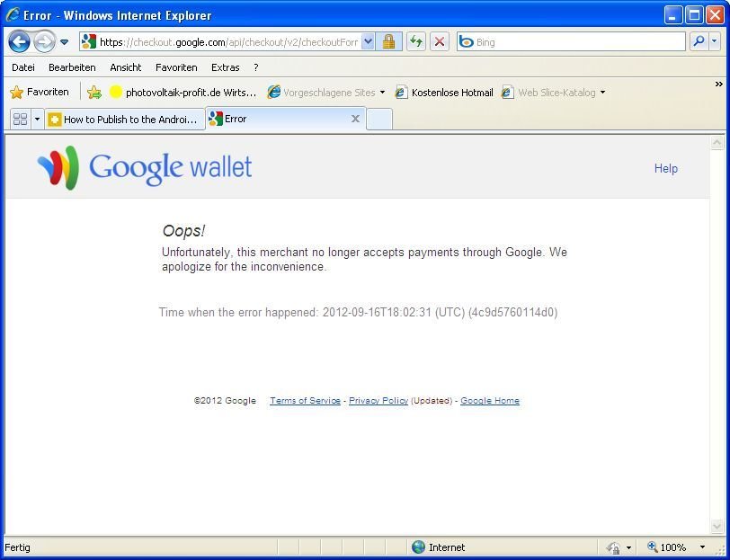
Task: Open the Favoriten menu in menu bar
Action: pos(176,67)
